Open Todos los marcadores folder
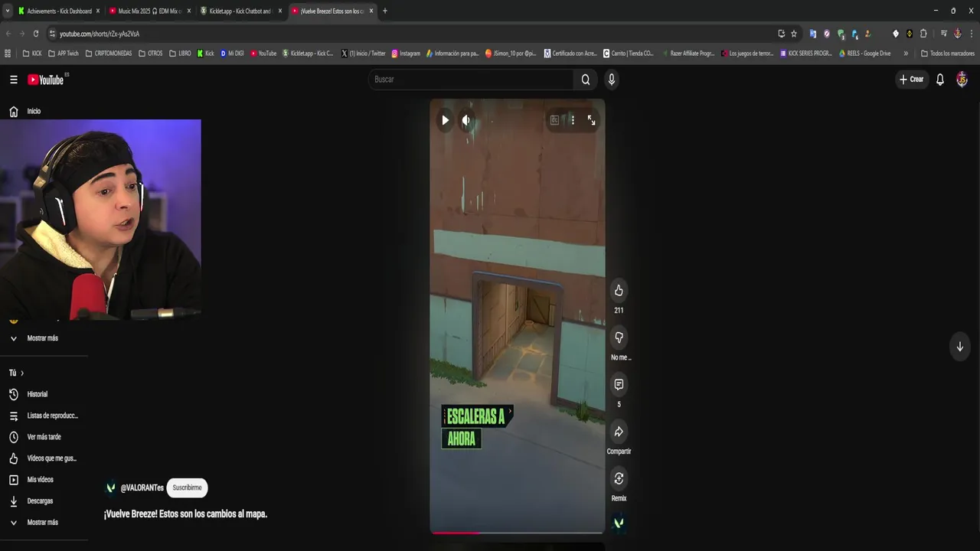 click(x=948, y=54)
